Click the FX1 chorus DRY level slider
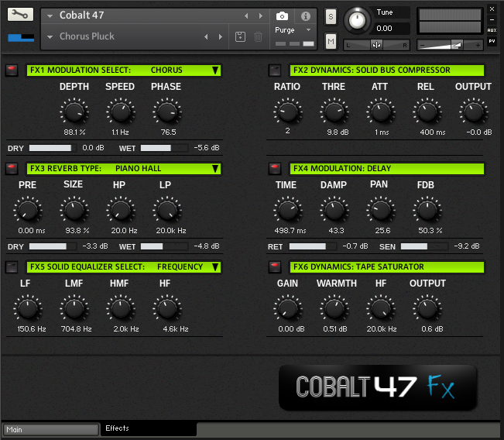 tap(53, 148)
